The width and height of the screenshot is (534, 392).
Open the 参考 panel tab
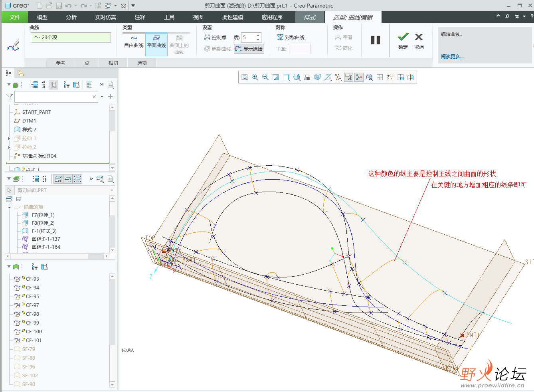pyautogui.click(x=60, y=63)
